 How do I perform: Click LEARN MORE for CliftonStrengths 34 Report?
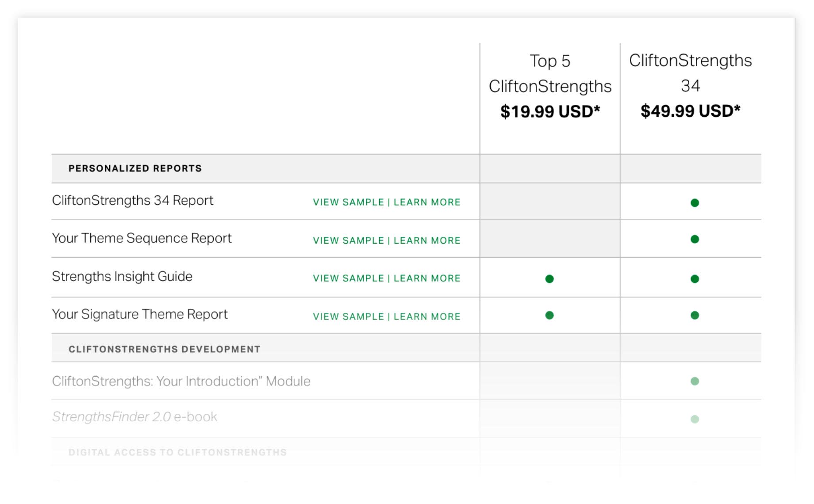click(x=427, y=202)
